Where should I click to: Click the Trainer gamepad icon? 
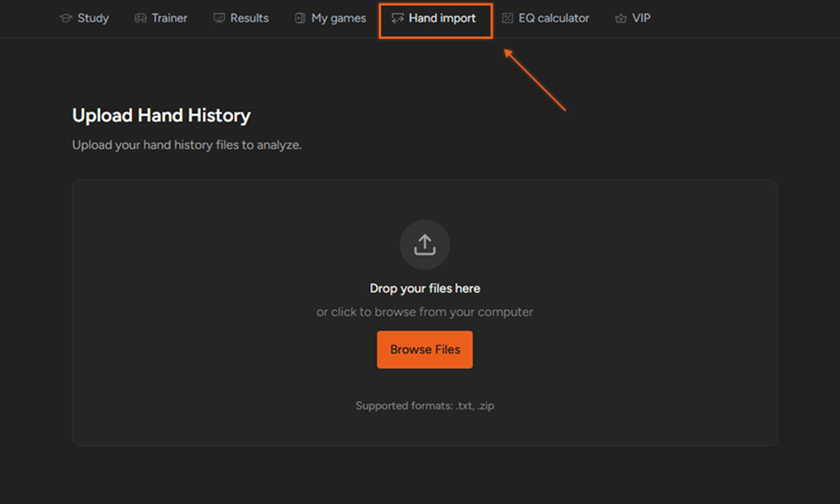click(140, 18)
